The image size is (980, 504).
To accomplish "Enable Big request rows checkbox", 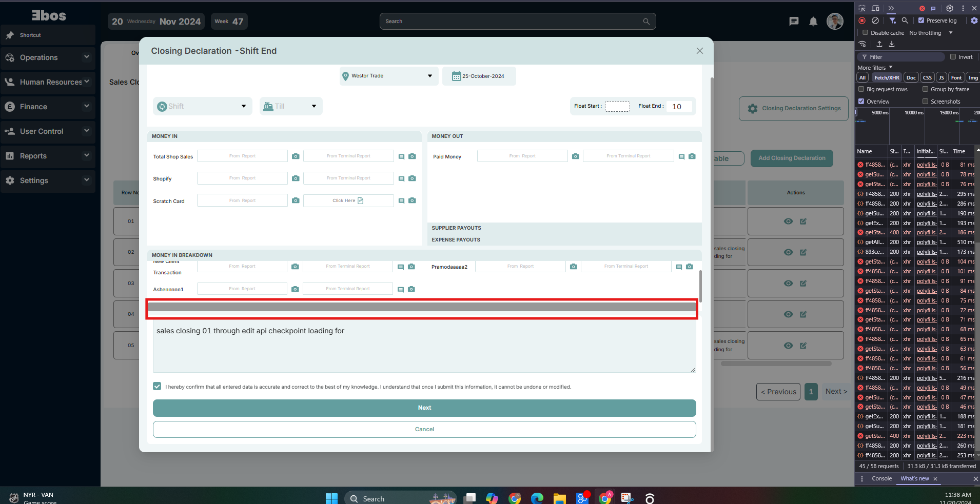I will pyautogui.click(x=861, y=89).
